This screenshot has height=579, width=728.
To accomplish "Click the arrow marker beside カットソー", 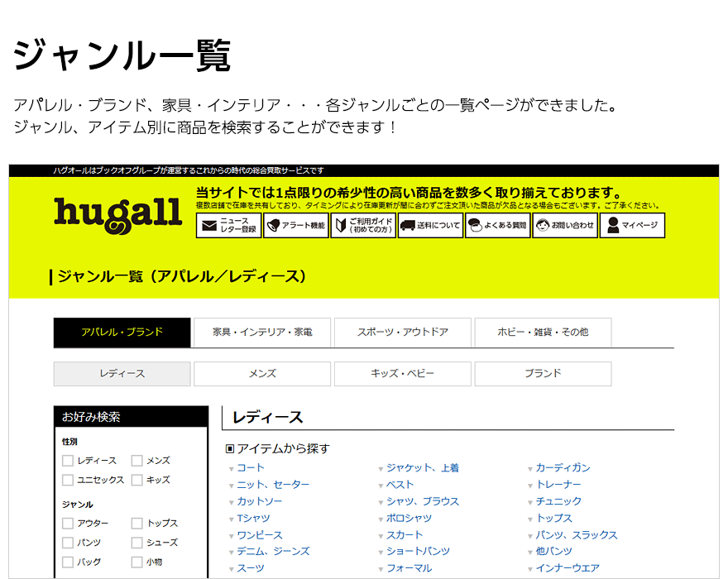I will coord(231,502).
